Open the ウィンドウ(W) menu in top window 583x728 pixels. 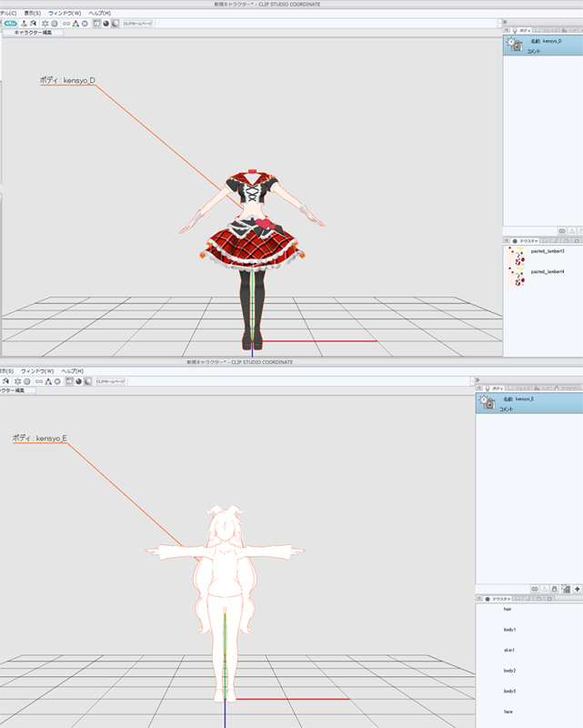65,14
